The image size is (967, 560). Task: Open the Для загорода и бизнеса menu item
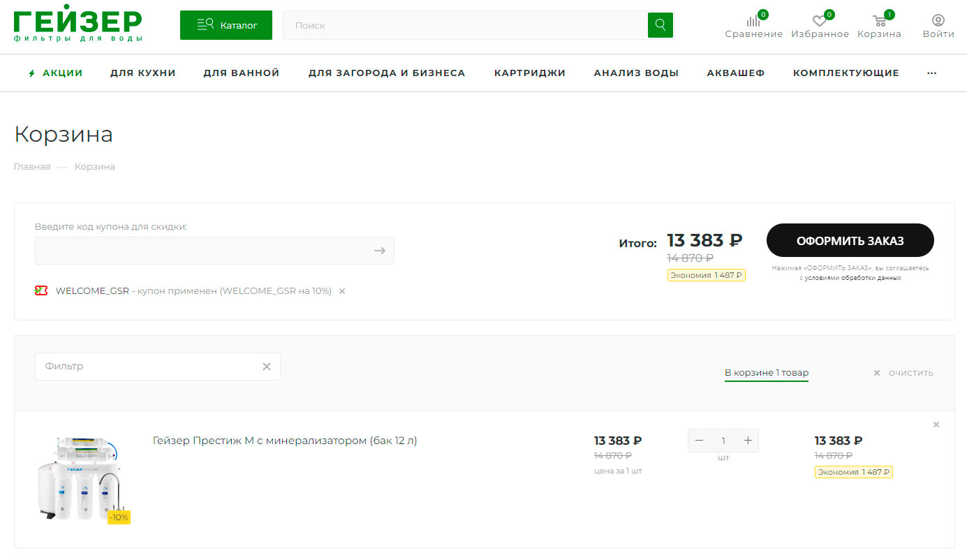pos(387,73)
